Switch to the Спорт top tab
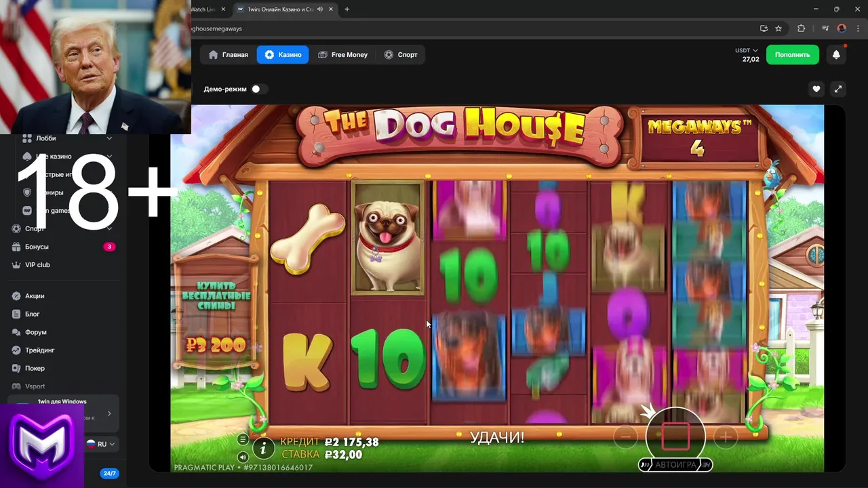Screen dimensions: 868x488 (401, 55)
